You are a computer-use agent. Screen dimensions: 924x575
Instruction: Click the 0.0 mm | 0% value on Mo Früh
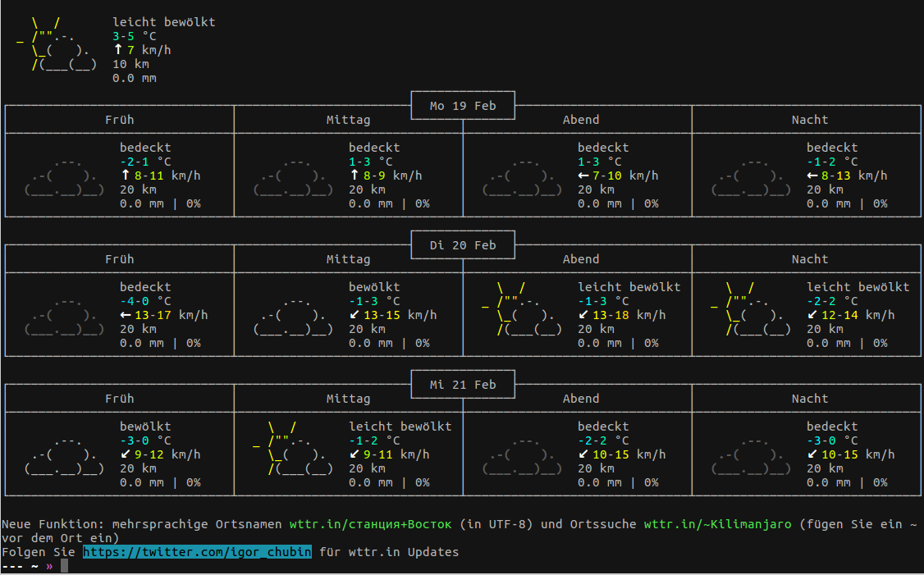(x=160, y=204)
